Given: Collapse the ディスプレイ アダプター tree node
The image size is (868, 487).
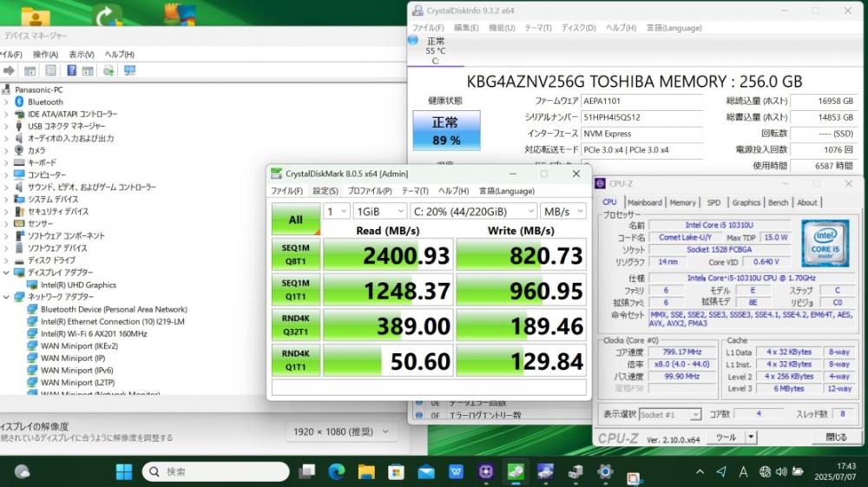Looking at the screenshot, I should (6, 273).
